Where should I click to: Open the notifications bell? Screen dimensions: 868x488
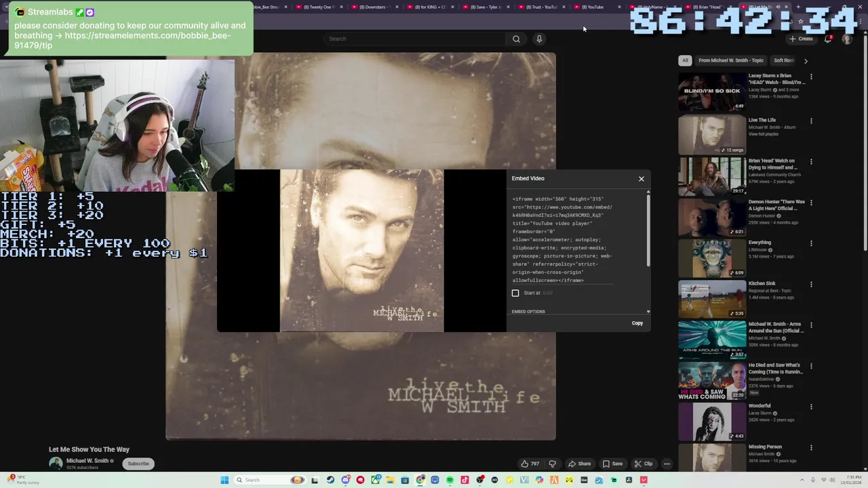pyautogui.click(x=828, y=39)
